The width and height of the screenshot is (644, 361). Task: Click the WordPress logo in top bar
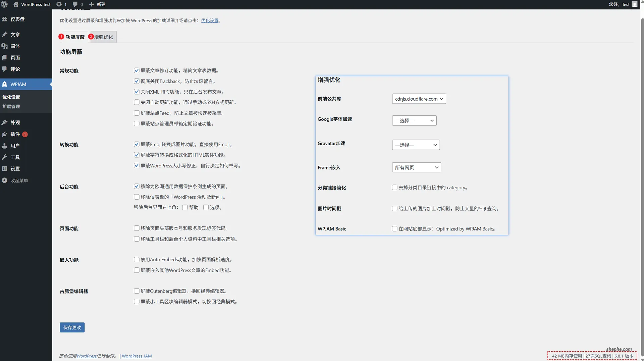(4, 4)
